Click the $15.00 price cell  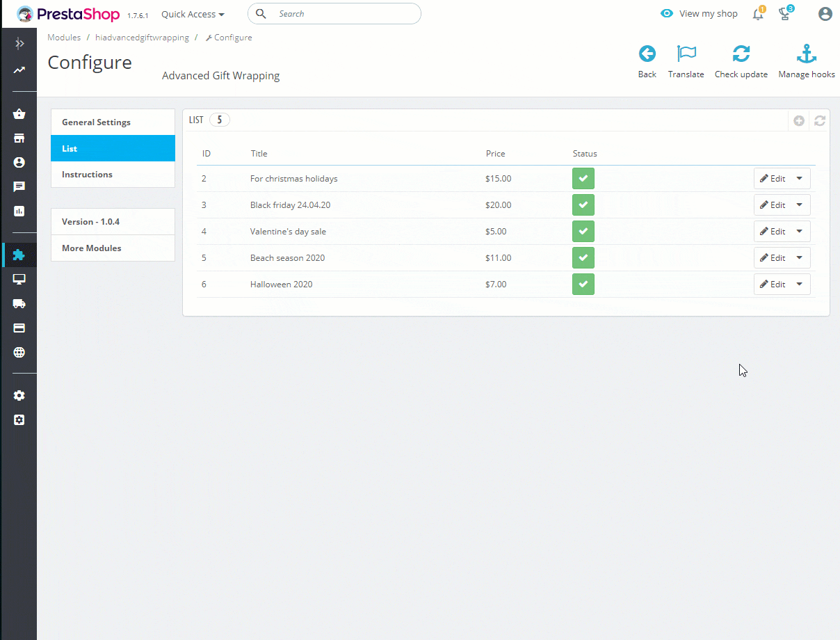(498, 179)
